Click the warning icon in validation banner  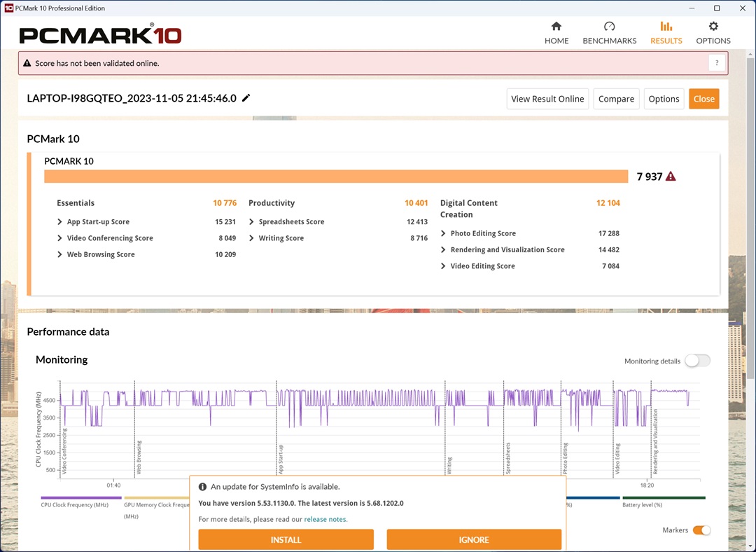click(27, 63)
